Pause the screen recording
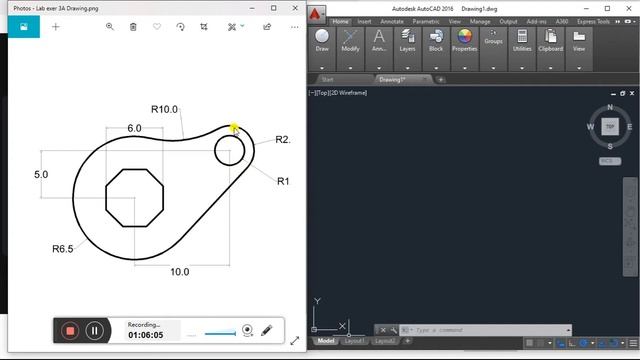 click(94, 331)
